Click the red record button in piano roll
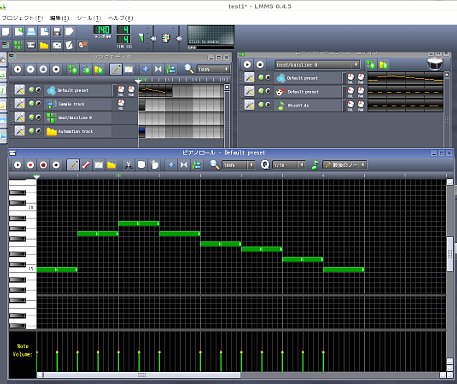The height and width of the screenshot is (384, 457). (30, 165)
